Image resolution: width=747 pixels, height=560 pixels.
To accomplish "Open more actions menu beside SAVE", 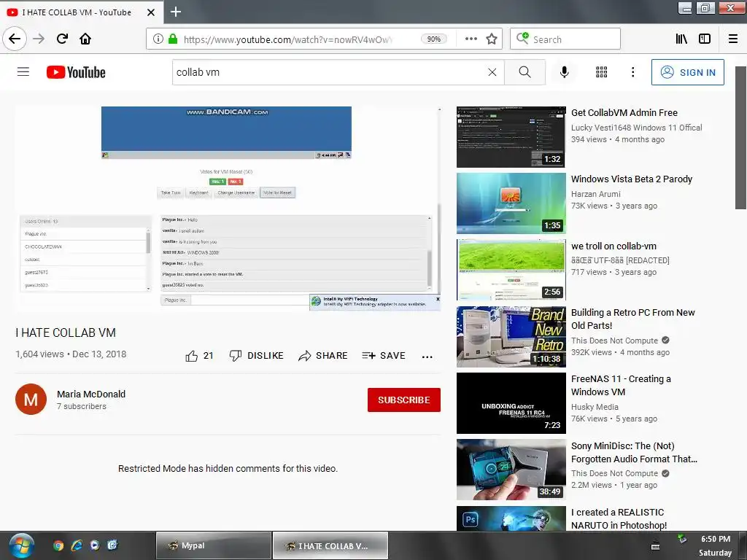I will [x=427, y=356].
